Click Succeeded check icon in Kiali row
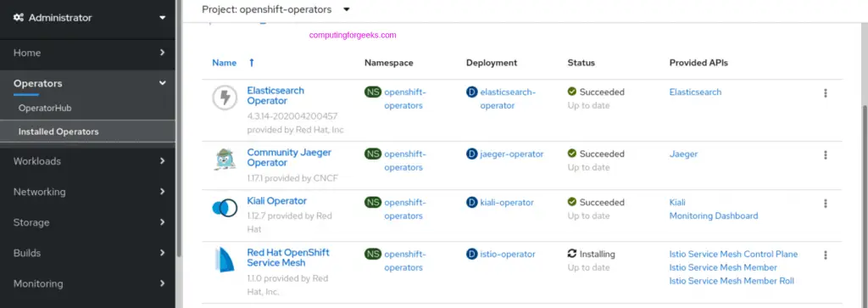 pyautogui.click(x=572, y=202)
